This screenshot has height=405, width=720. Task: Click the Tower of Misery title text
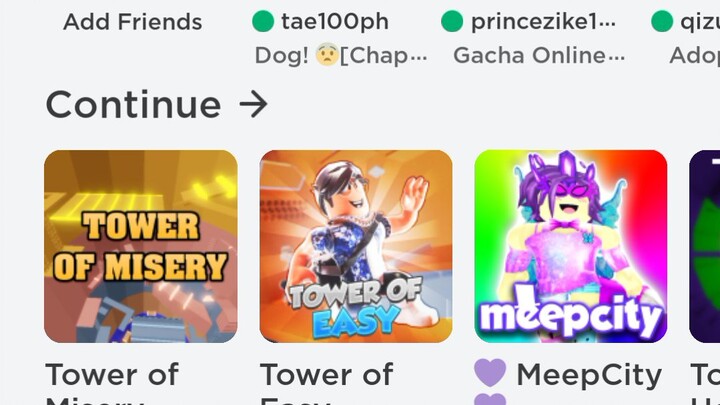(112, 383)
